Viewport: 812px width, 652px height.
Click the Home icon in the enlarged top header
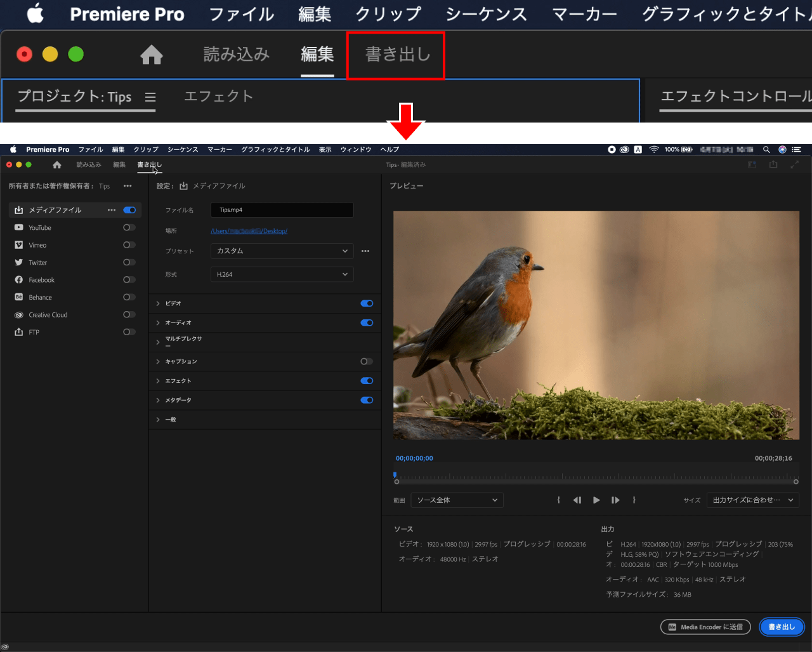pos(152,55)
